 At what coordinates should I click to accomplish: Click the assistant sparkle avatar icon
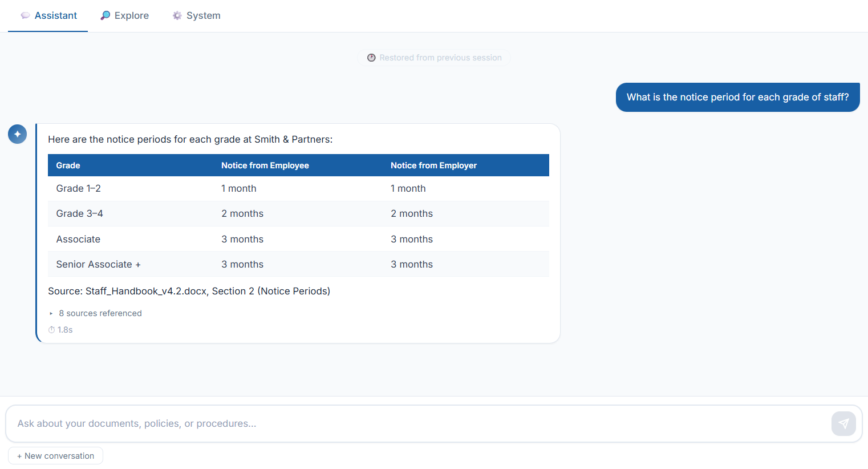(x=17, y=134)
